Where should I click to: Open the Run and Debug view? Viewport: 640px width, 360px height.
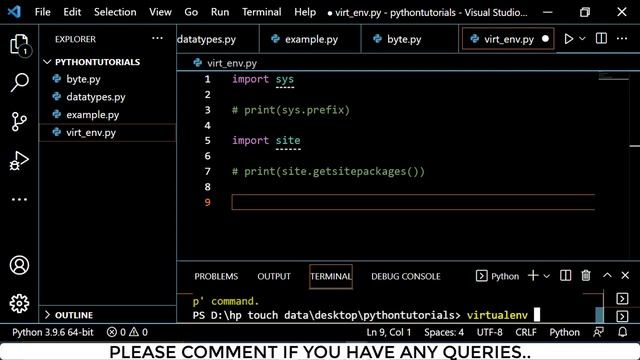coord(19,160)
